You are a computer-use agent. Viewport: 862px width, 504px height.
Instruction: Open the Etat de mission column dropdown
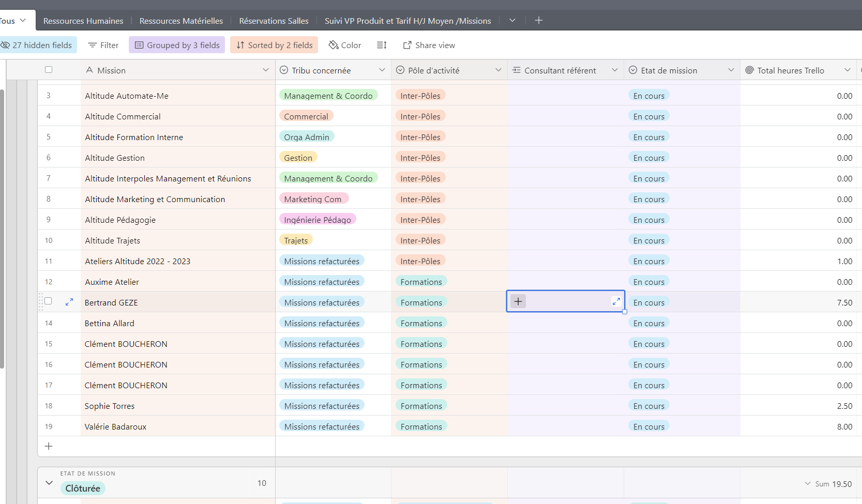point(731,70)
